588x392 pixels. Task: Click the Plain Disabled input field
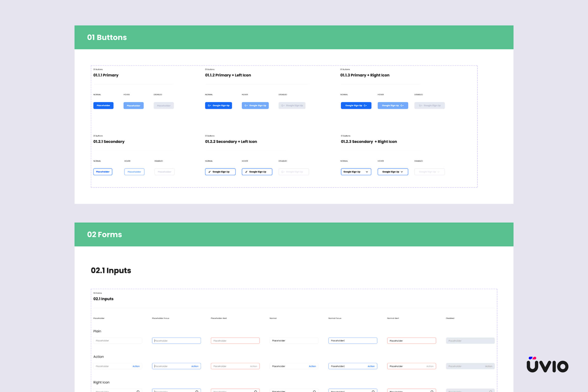pyautogui.click(x=470, y=341)
